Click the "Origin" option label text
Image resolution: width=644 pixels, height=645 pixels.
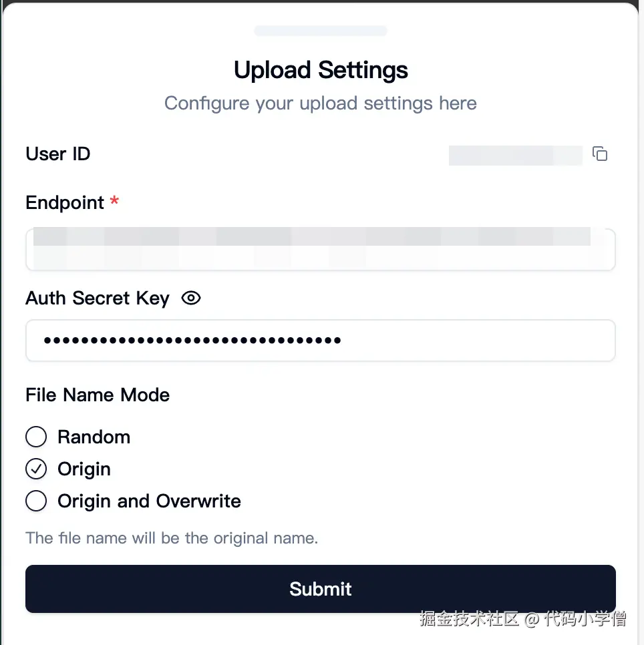(x=84, y=469)
